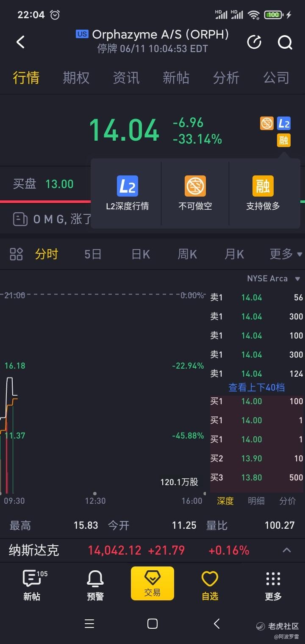Tap the Orphazyme A/S (ORPH) title
The height and width of the screenshot is (644, 305).
pos(160,34)
